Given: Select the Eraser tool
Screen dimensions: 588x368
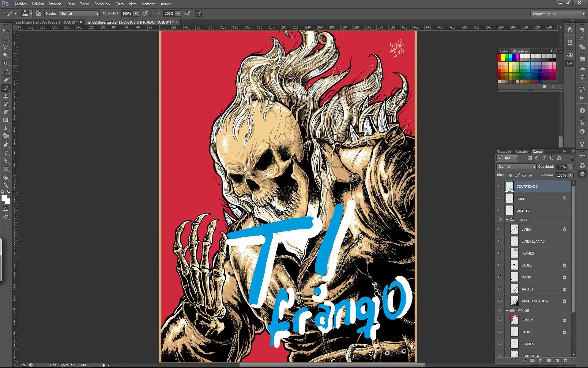Looking at the screenshot, I should pyautogui.click(x=6, y=112).
